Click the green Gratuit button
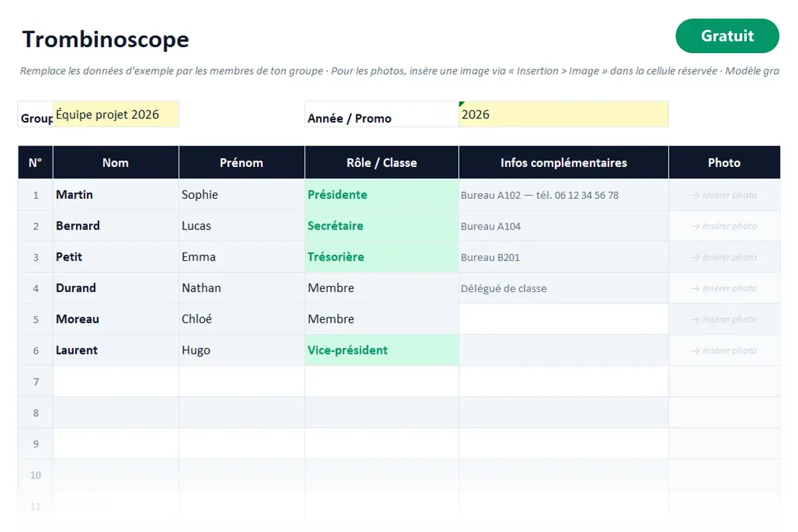Image resolution: width=798 pixels, height=532 pixels. pyautogui.click(x=727, y=36)
